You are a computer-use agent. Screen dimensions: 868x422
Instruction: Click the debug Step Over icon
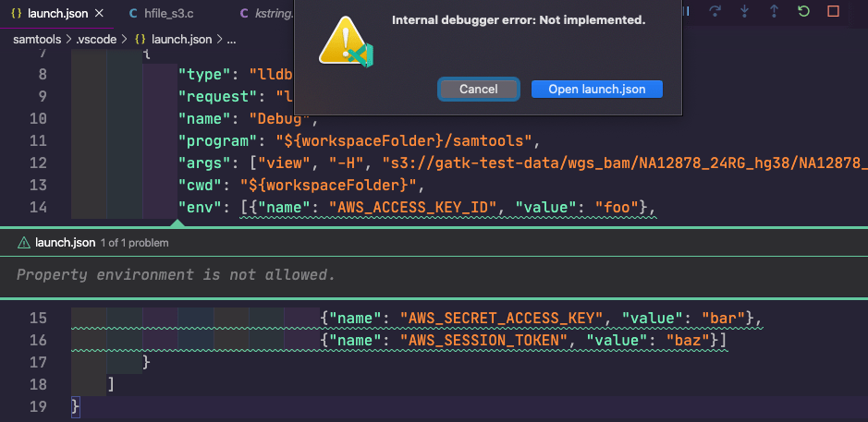pos(715,12)
